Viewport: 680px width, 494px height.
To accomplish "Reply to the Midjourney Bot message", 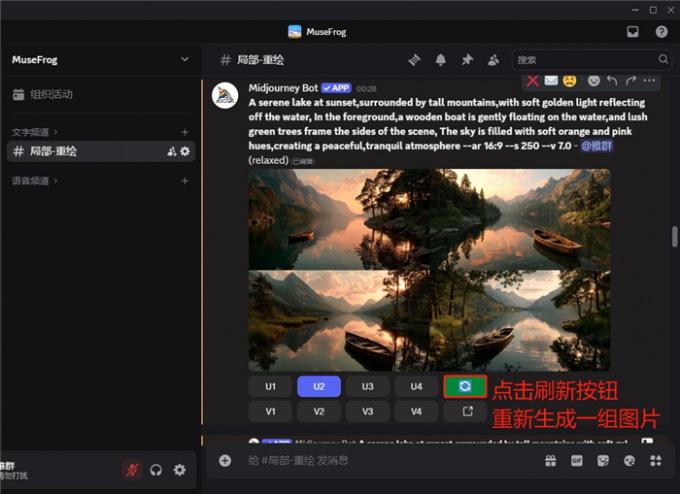I will pos(612,81).
